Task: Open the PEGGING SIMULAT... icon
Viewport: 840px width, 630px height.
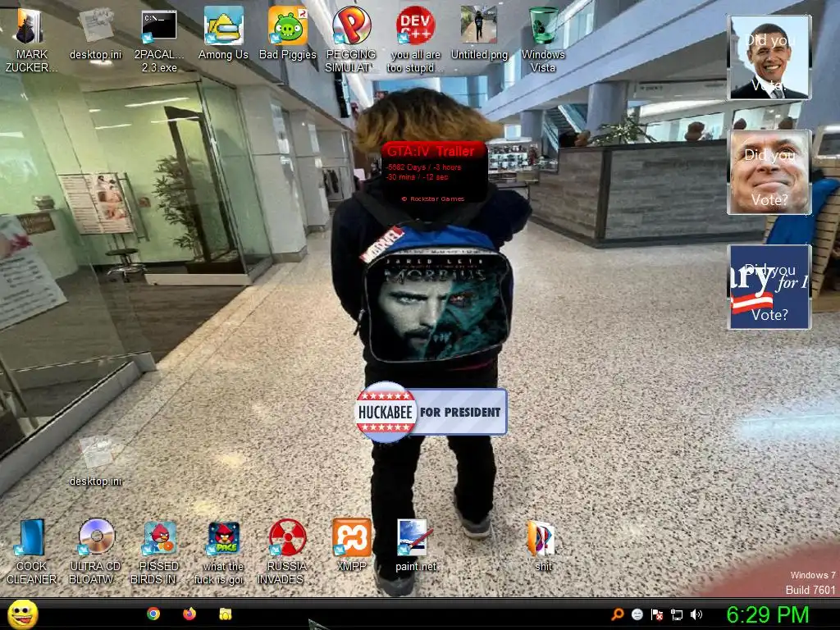Action: (x=351, y=25)
